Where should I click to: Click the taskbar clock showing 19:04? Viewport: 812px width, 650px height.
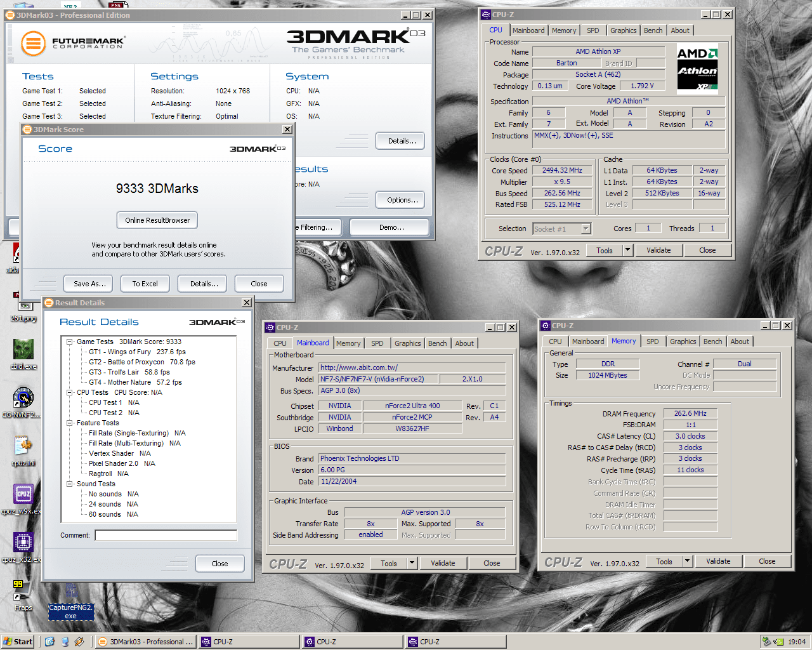click(x=797, y=642)
